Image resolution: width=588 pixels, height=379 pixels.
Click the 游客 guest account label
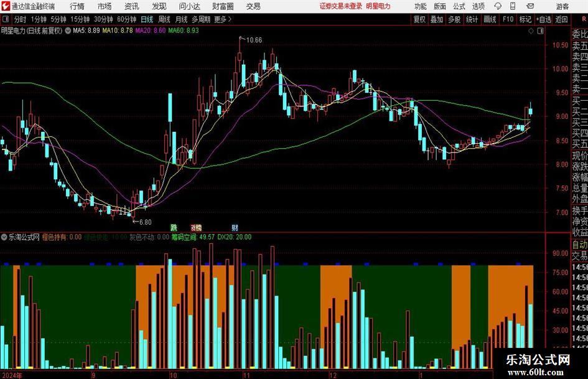coord(562,6)
